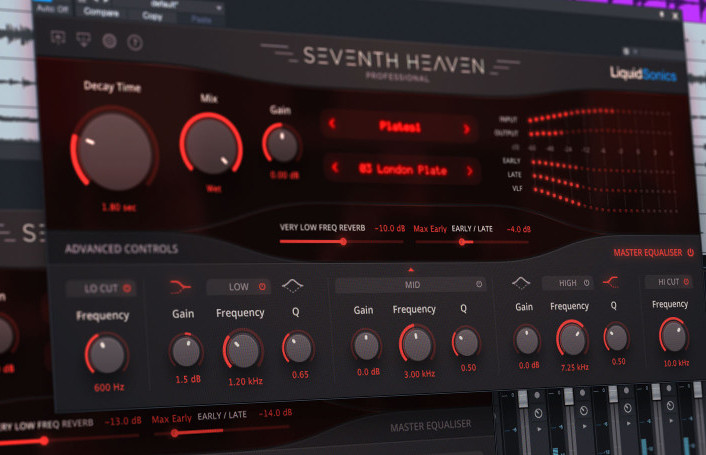Click the 7.25 kHz high frequency value

[575, 367]
